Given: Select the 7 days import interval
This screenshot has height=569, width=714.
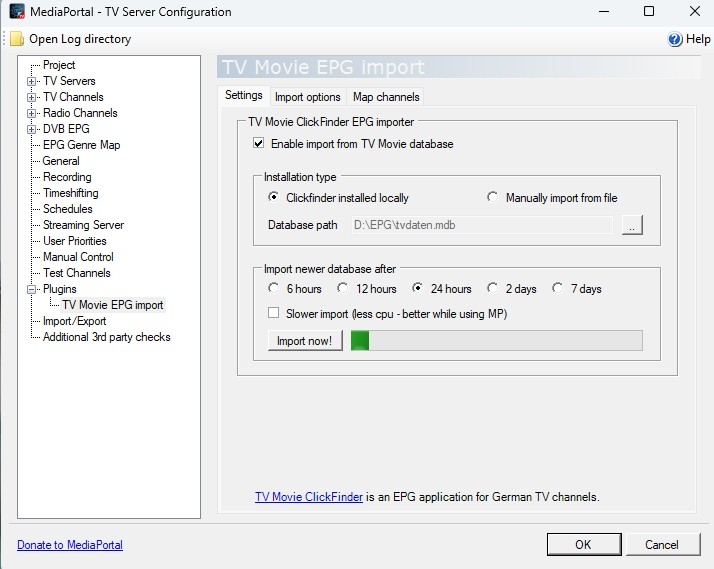Looking at the screenshot, I should click(558, 289).
